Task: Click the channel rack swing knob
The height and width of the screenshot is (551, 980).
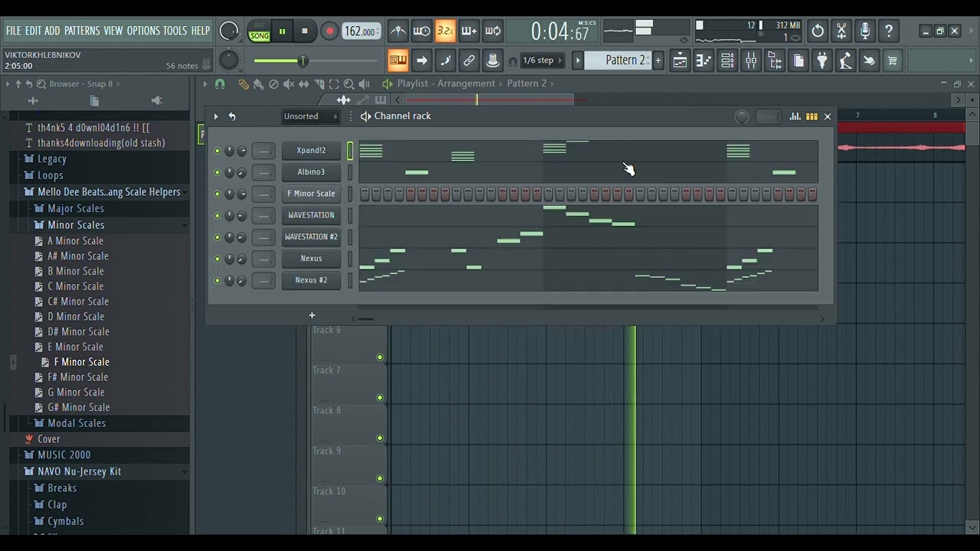Action: (x=741, y=116)
